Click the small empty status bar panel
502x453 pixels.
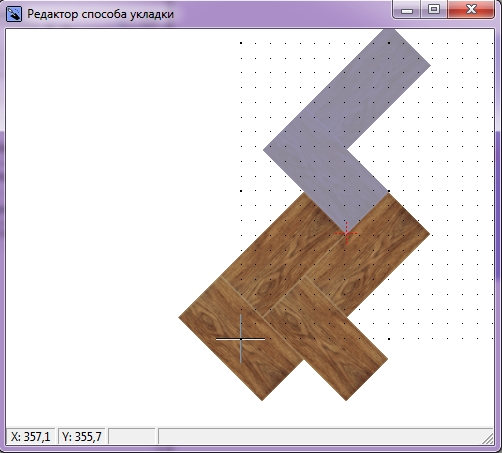(132, 436)
